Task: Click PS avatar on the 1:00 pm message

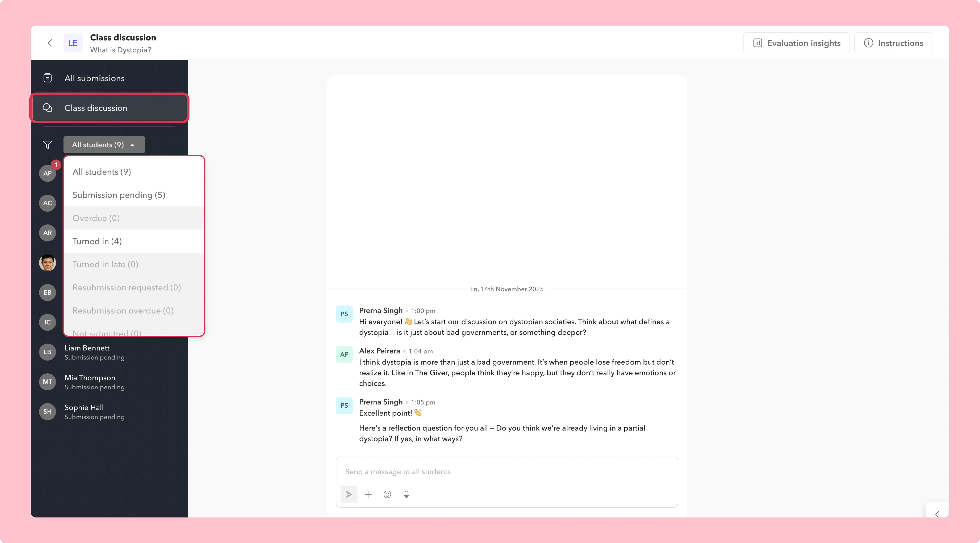Action: (x=344, y=314)
